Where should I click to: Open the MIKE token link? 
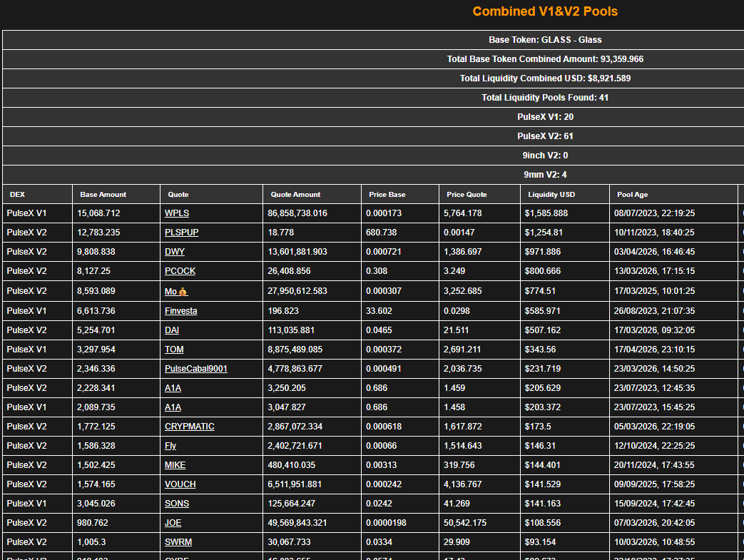pos(175,465)
